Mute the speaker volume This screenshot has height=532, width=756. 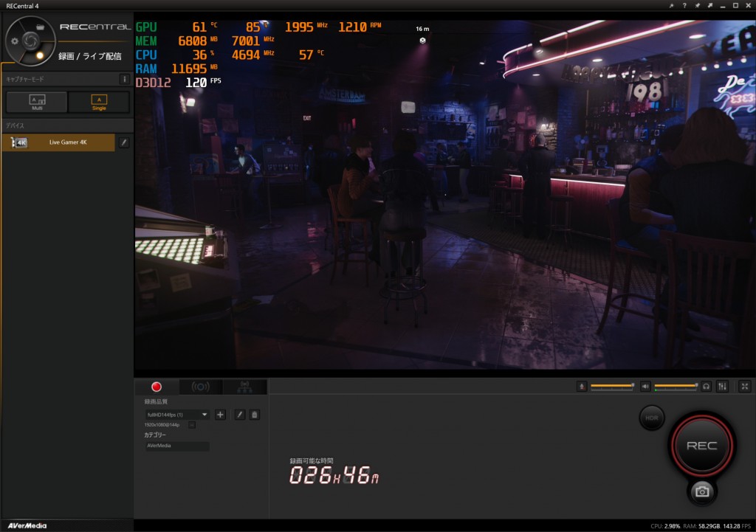[x=645, y=386]
